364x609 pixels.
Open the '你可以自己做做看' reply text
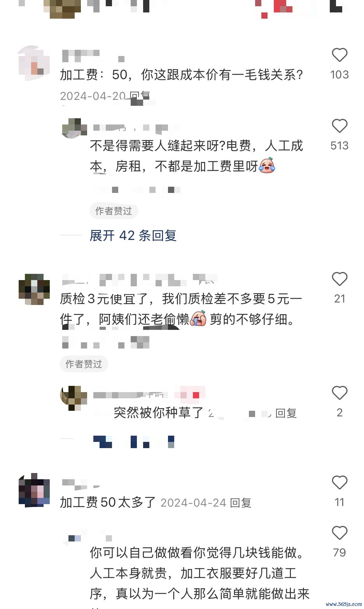click(x=199, y=574)
